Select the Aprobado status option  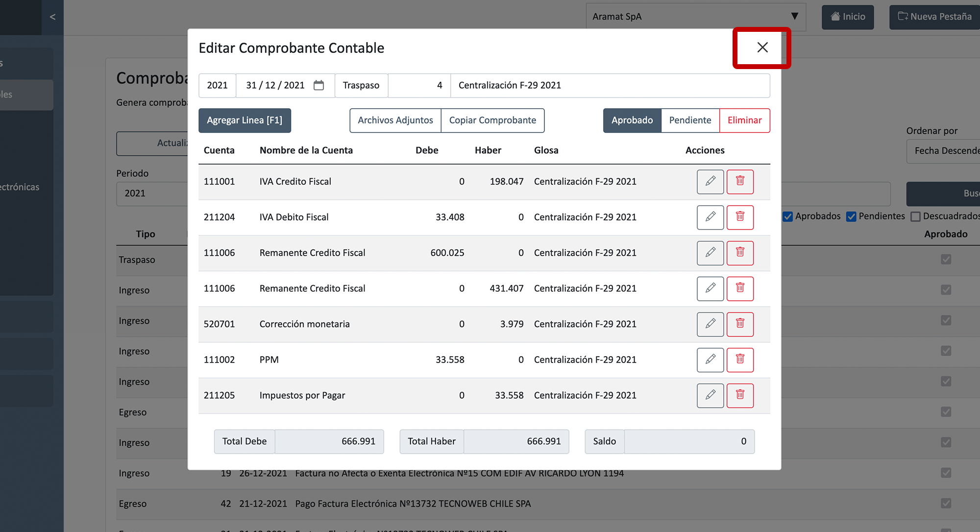coord(632,121)
